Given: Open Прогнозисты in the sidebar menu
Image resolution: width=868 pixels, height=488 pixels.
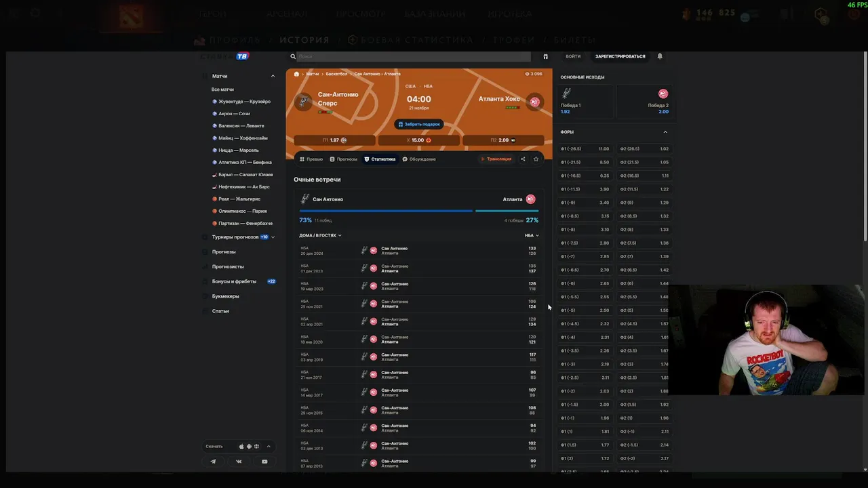Looking at the screenshot, I should (228, 266).
